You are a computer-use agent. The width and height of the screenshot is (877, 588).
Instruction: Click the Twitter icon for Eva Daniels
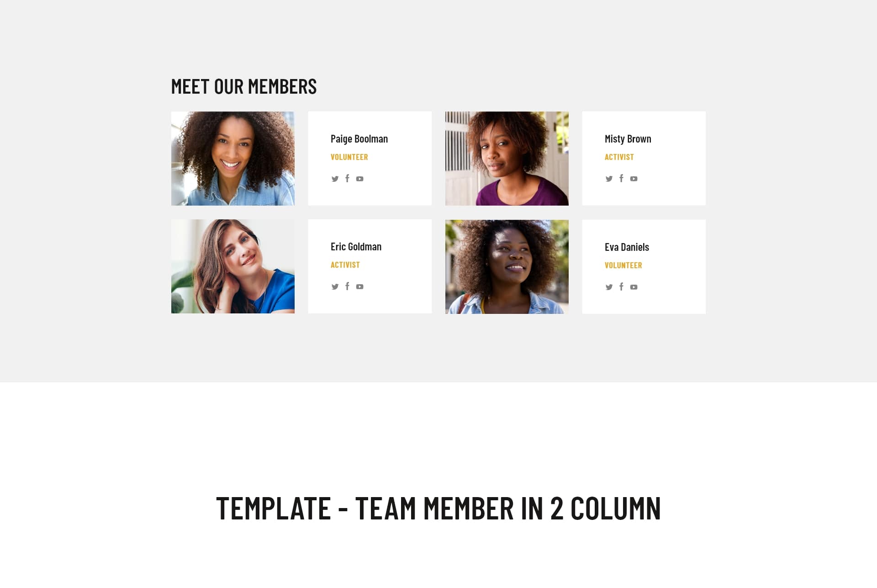(x=609, y=286)
